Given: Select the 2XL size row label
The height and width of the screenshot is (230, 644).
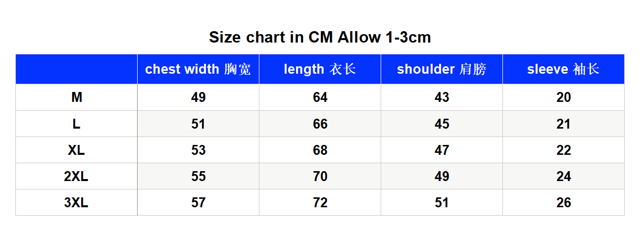Looking at the screenshot, I should (76, 176).
